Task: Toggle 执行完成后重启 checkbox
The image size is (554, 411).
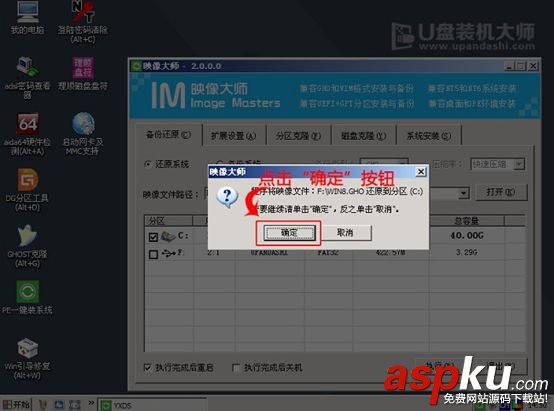Action: 148,368
